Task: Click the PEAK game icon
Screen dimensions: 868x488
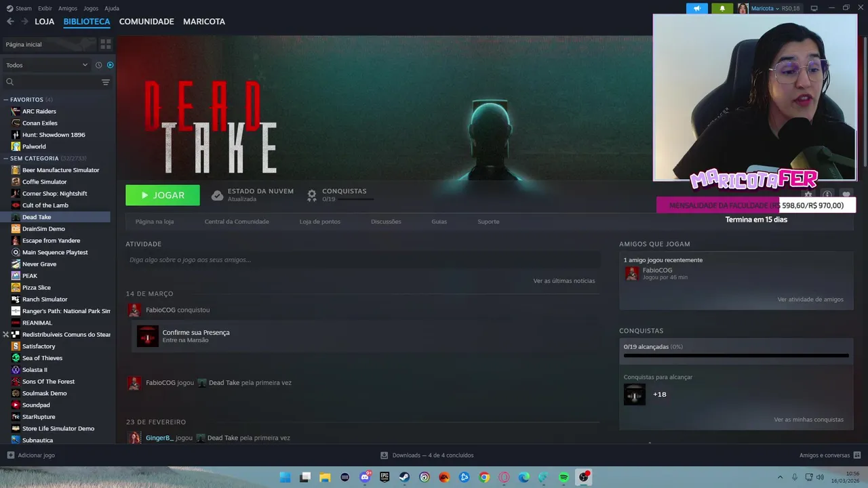Action: click(16, 276)
